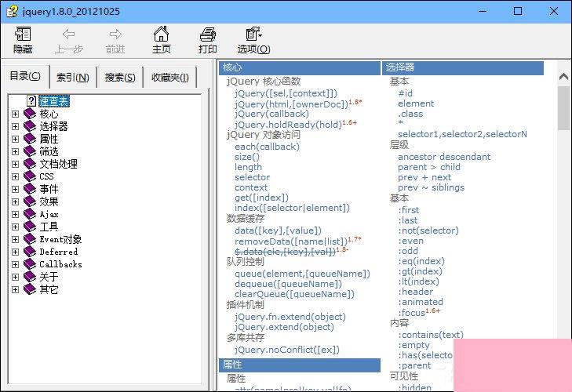Open the 选项(O) options icon
Image resolution: width=572 pixels, height=392 pixels.
[253, 34]
